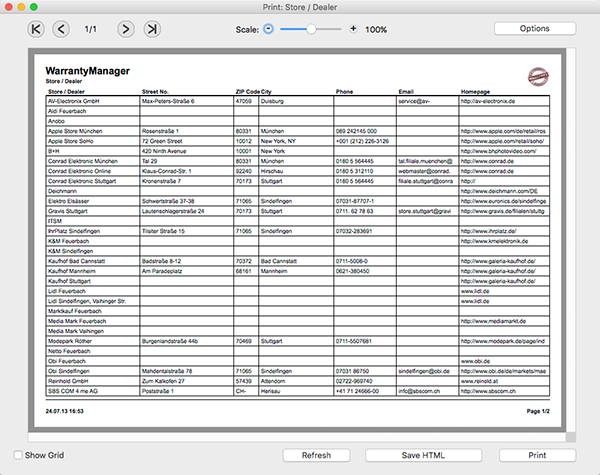Decrease scale with minus button
Screen dimensions: 600x475
(x=269, y=29)
